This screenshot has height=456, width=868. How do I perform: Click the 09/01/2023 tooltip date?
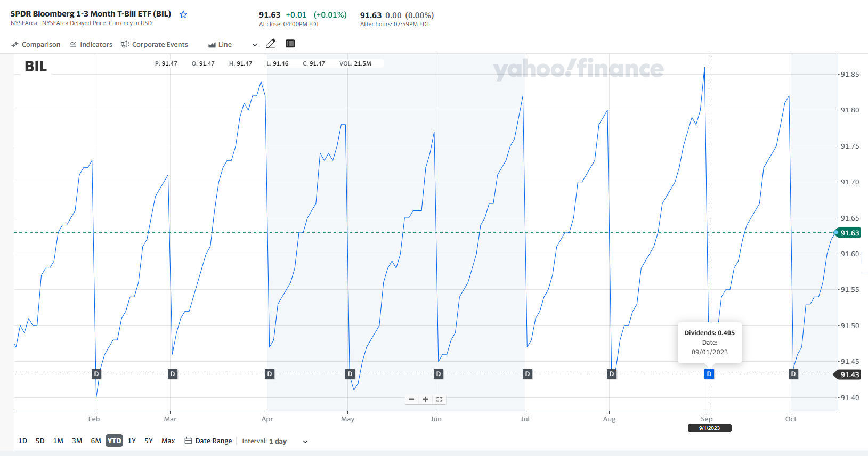(709, 352)
